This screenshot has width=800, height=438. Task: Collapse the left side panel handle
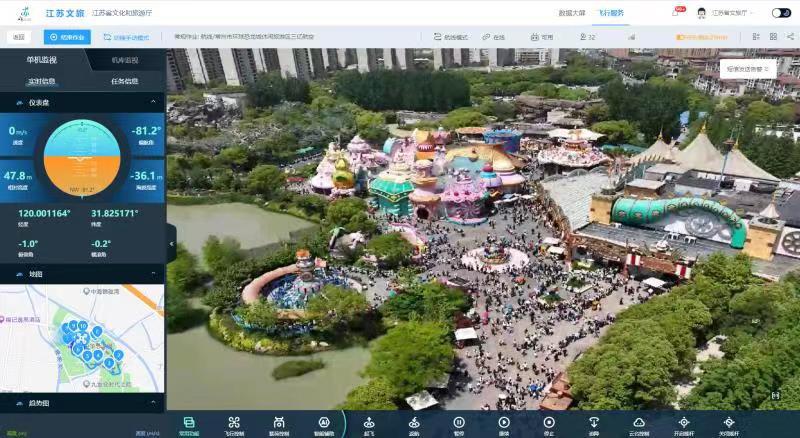pos(171,243)
